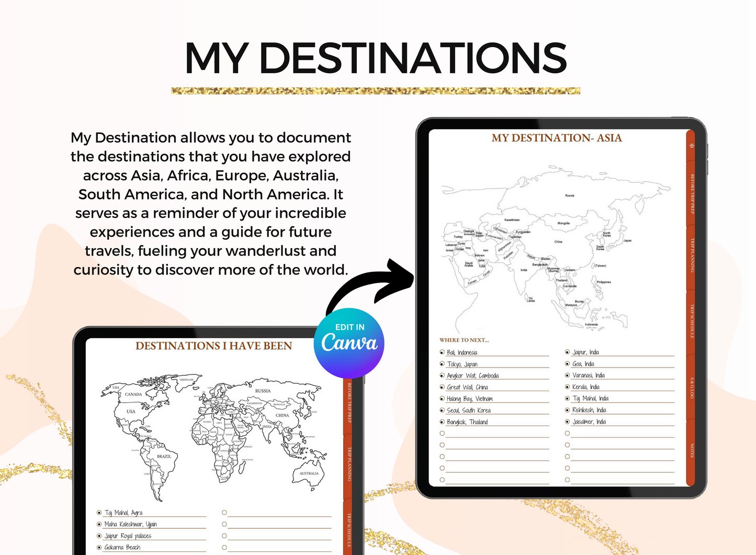
Task: Select the filled marker beside Taj Mahal, Agra
Action: click(x=98, y=512)
